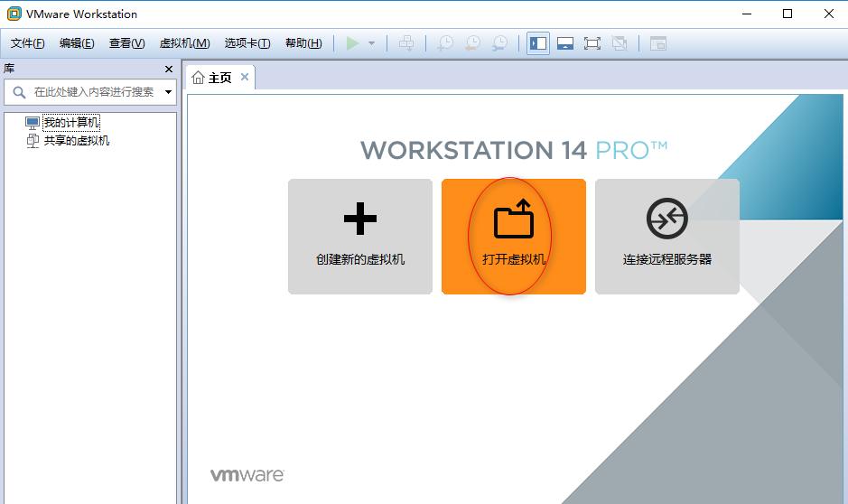Open the power options dropdown arrow
The height and width of the screenshot is (504, 848).
point(371,43)
